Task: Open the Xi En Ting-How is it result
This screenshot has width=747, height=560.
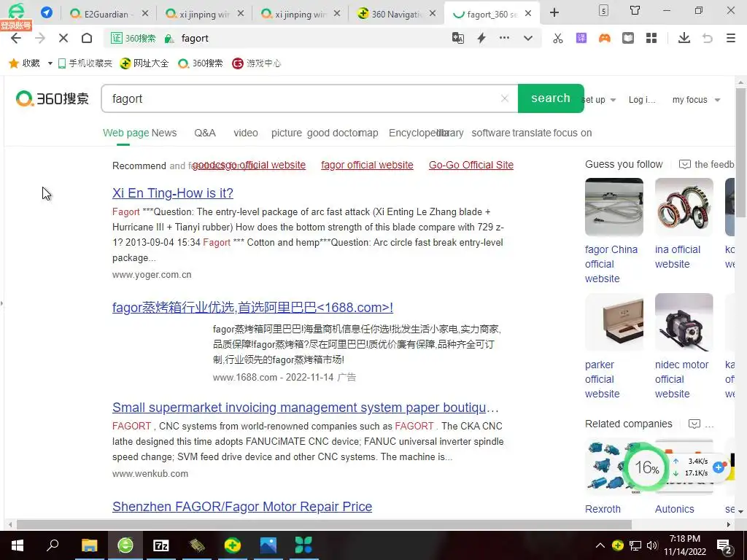Action: point(172,192)
